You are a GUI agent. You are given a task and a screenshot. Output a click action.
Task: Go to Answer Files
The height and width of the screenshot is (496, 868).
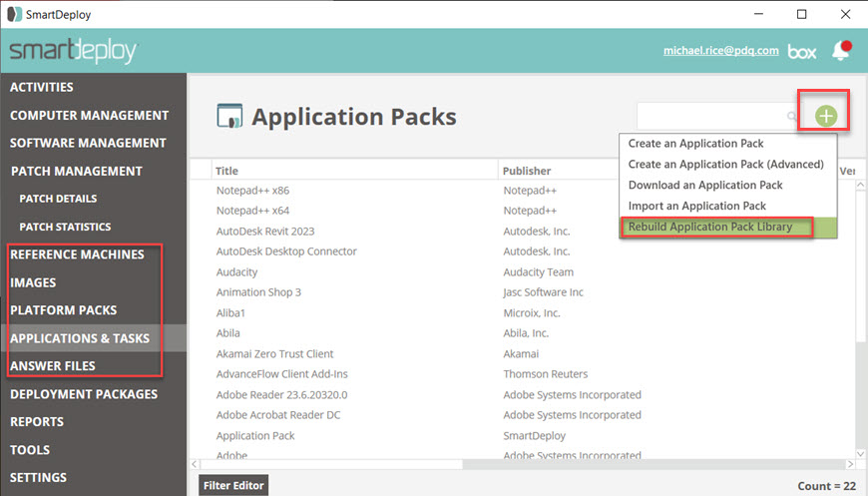click(x=53, y=366)
